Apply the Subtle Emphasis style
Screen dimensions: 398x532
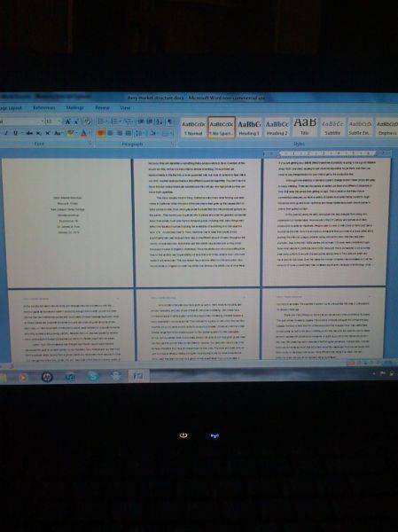[360, 127]
